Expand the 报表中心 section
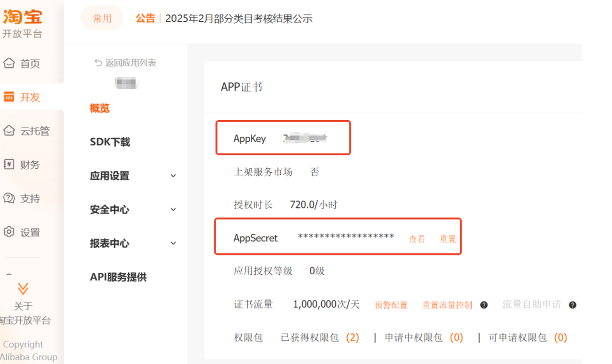The image size is (612, 364). [x=174, y=243]
